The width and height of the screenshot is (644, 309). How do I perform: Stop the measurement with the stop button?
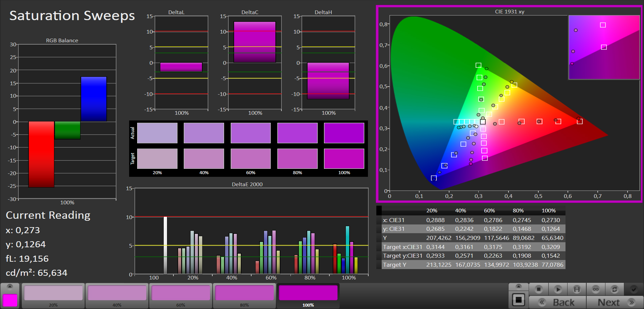pos(539,289)
